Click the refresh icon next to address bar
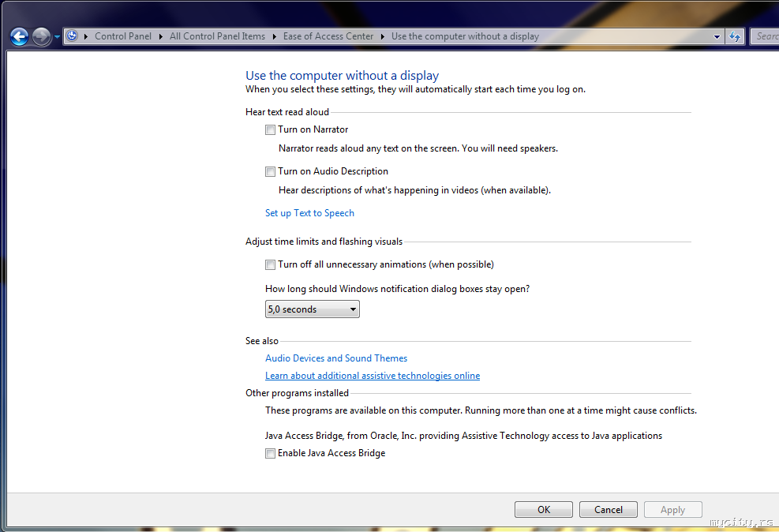The width and height of the screenshot is (779, 532). click(x=735, y=36)
